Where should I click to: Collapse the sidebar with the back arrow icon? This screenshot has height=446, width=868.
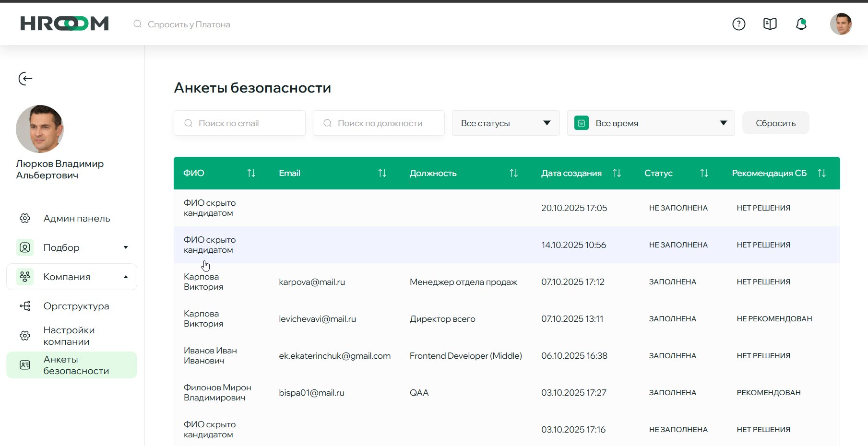25,79
